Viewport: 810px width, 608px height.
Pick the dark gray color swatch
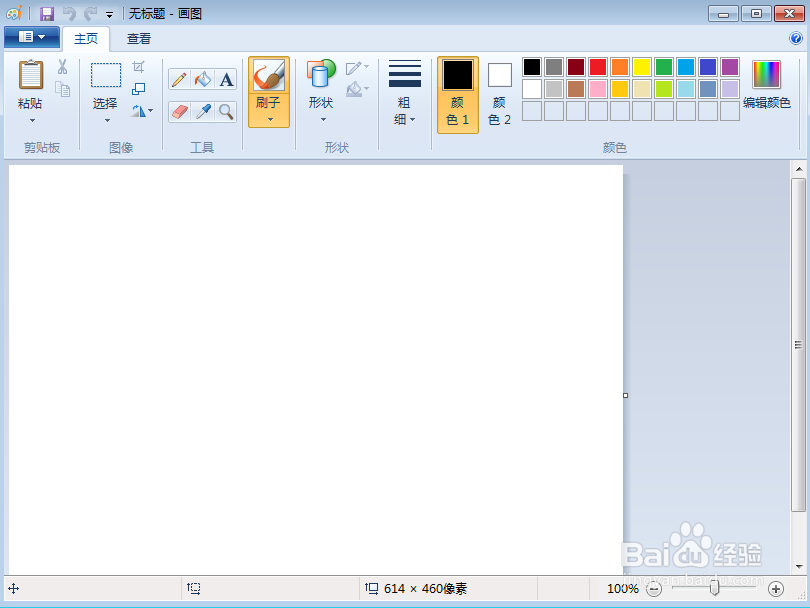coord(554,67)
